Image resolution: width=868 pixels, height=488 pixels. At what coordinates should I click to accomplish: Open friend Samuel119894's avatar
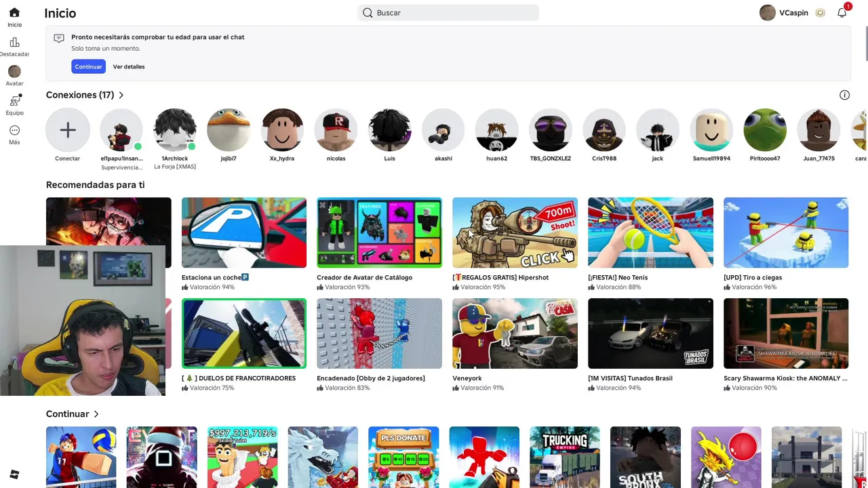pos(711,130)
